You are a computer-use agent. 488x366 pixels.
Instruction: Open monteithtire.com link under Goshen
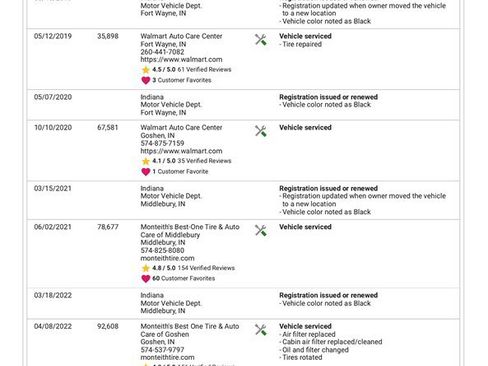coord(167,357)
